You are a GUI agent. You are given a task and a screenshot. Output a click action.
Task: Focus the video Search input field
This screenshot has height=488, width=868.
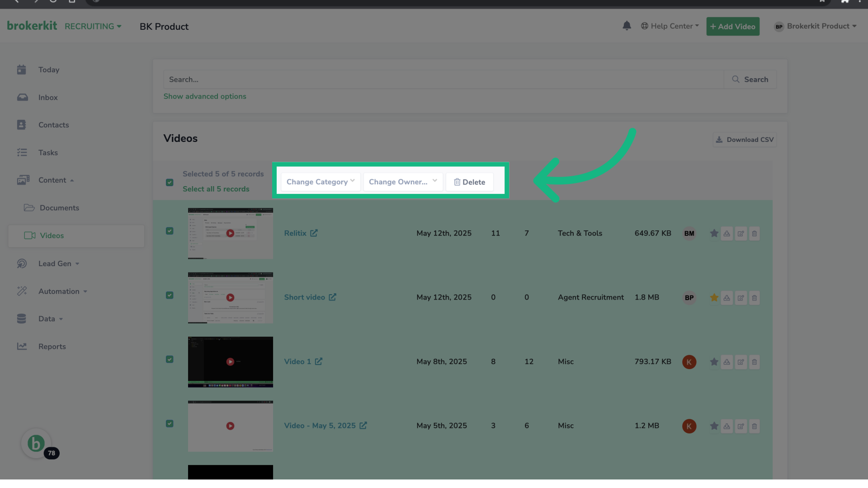coord(443,80)
